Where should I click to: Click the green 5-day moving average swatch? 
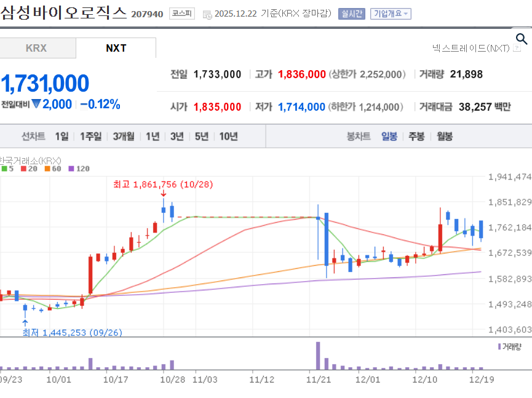pyautogui.click(x=4, y=169)
